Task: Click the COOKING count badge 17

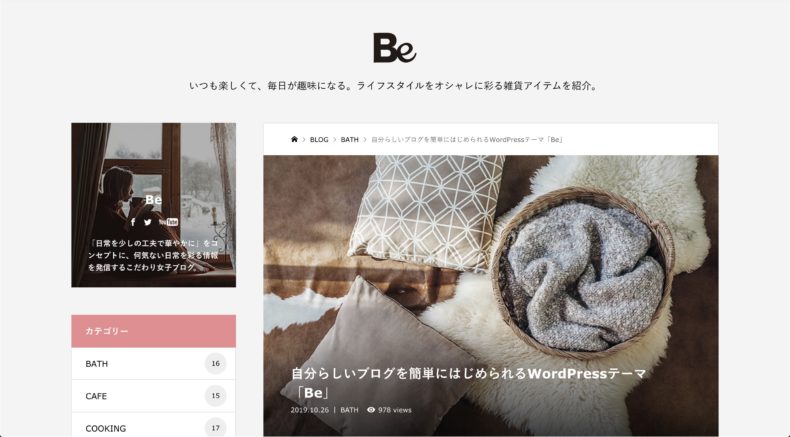Action: (216, 428)
